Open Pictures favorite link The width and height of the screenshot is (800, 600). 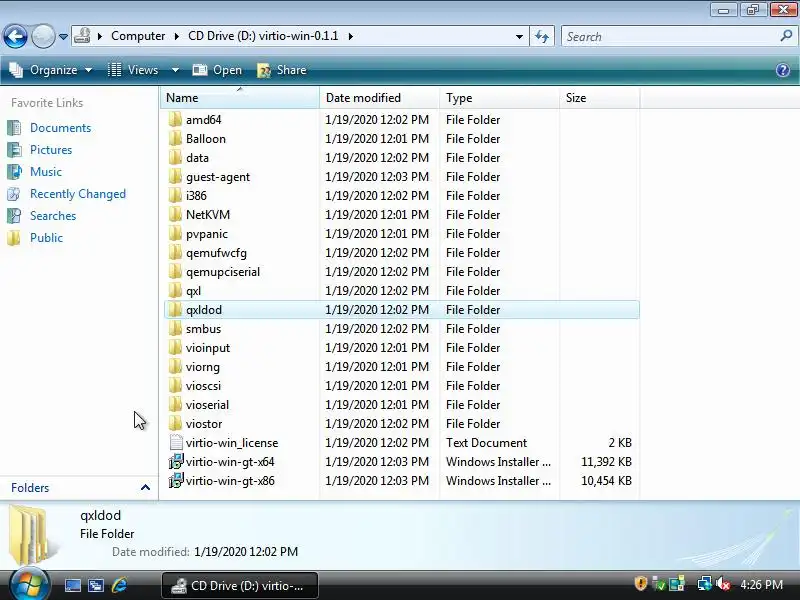pyautogui.click(x=51, y=149)
